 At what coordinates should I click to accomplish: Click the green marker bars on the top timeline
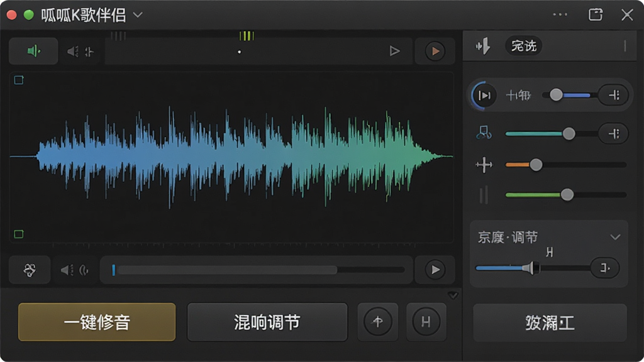(247, 36)
